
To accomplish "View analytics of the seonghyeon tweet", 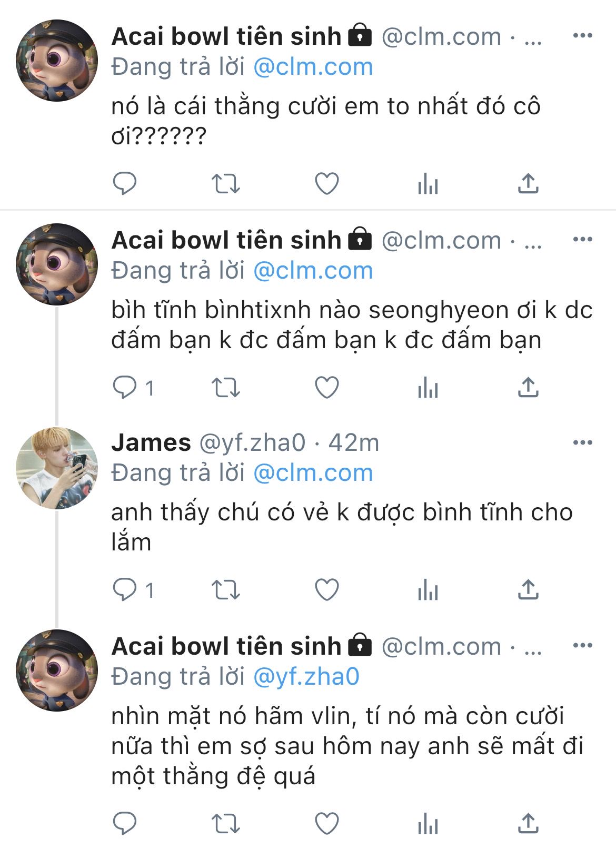I will coord(428,388).
